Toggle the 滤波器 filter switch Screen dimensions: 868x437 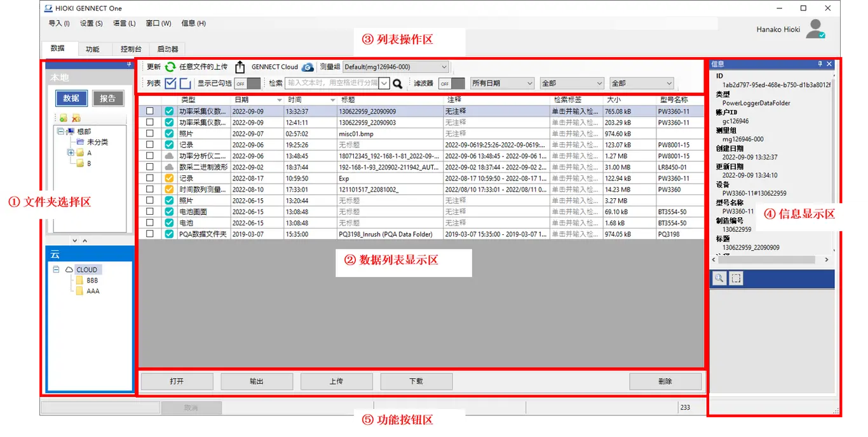point(451,83)
